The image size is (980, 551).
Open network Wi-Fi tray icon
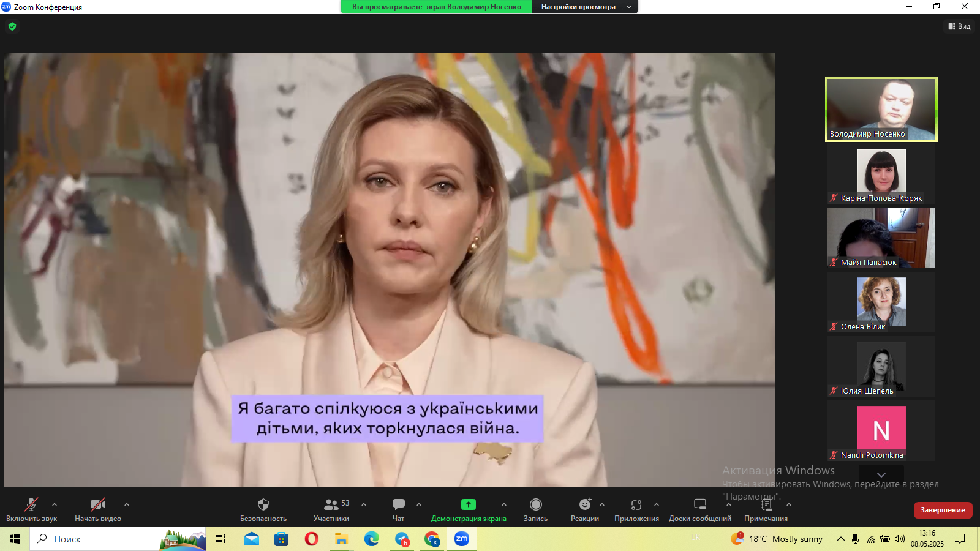870,539
